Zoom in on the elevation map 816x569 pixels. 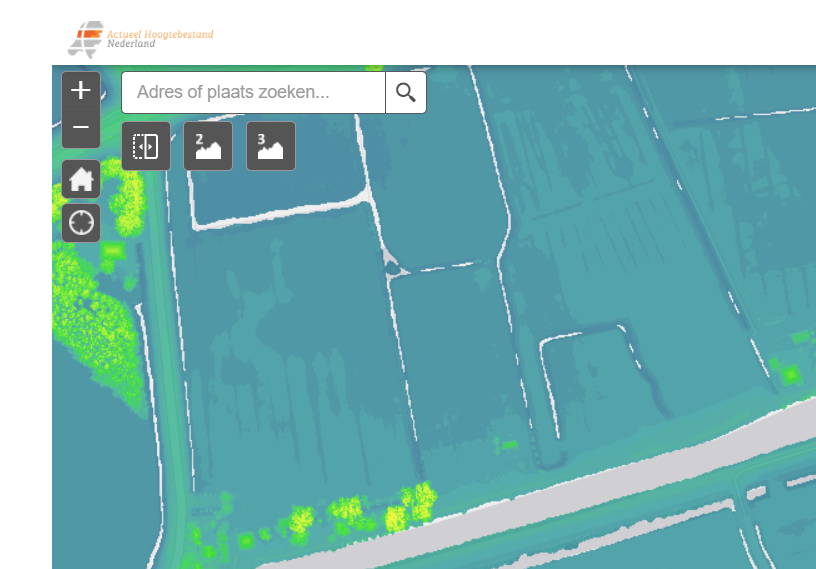pos(81,91)
